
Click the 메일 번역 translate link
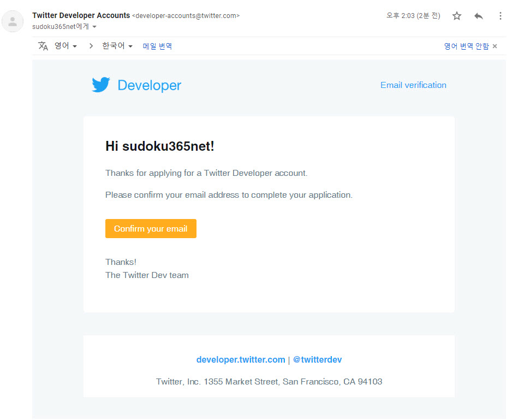coord(157,46)
